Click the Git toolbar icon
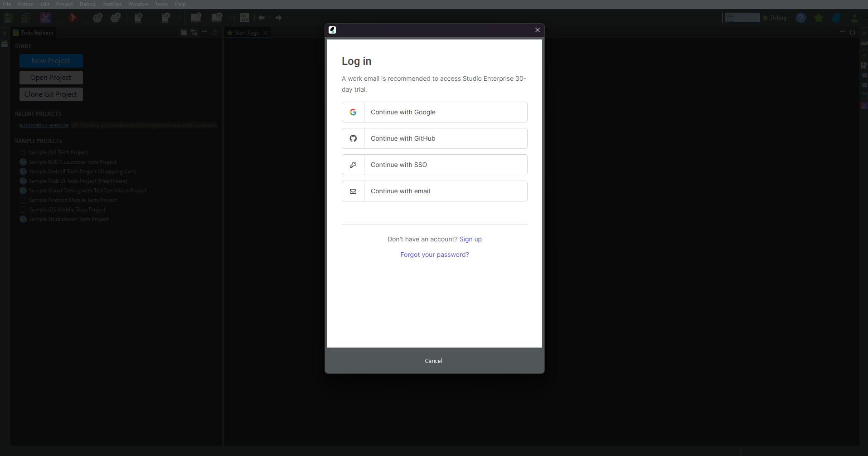This screenshot has width=868, height=456. pyautogui.click(x=72, y=18)
